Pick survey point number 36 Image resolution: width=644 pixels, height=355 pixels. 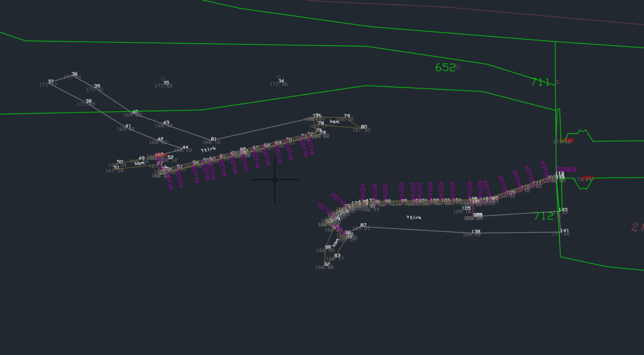click(74, 74)
